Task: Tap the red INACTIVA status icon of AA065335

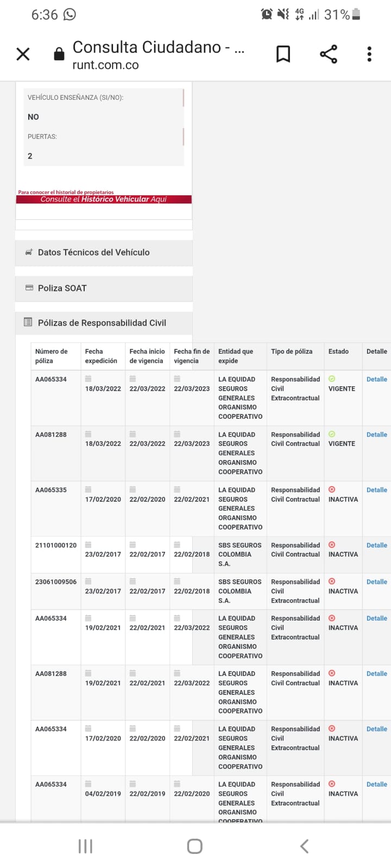Action: pyautogui.click(x=332, y=489)
